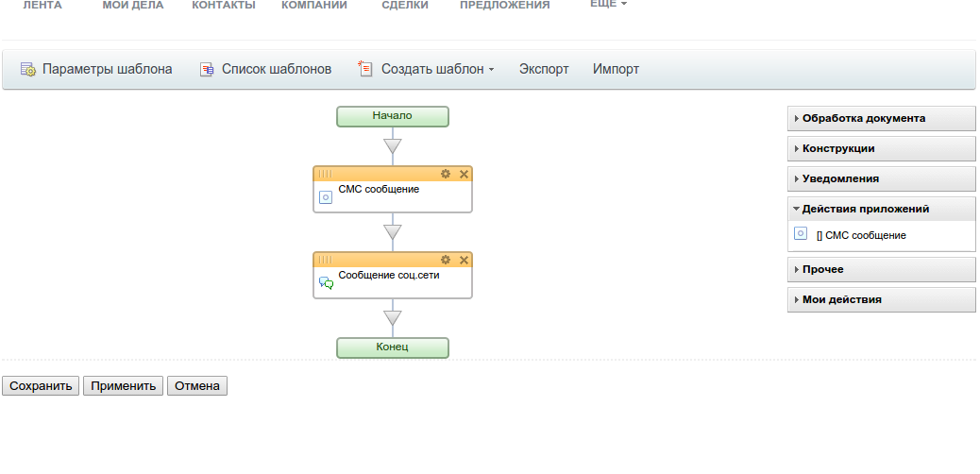The image size is (980, 474).
Task: Select the [] СМС сообщение action text
Action: 861,236
